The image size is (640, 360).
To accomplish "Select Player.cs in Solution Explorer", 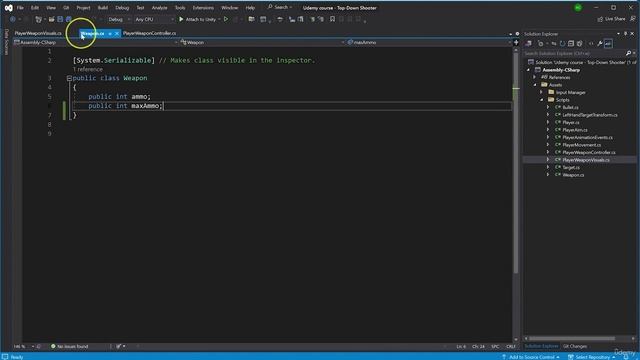I will (571, 122).
